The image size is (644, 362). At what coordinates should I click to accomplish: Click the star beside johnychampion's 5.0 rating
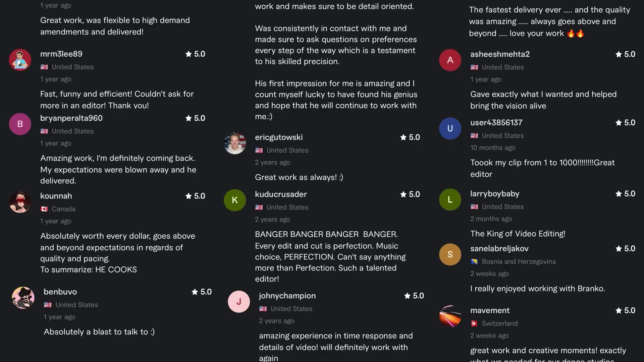[x=408, y=296]
